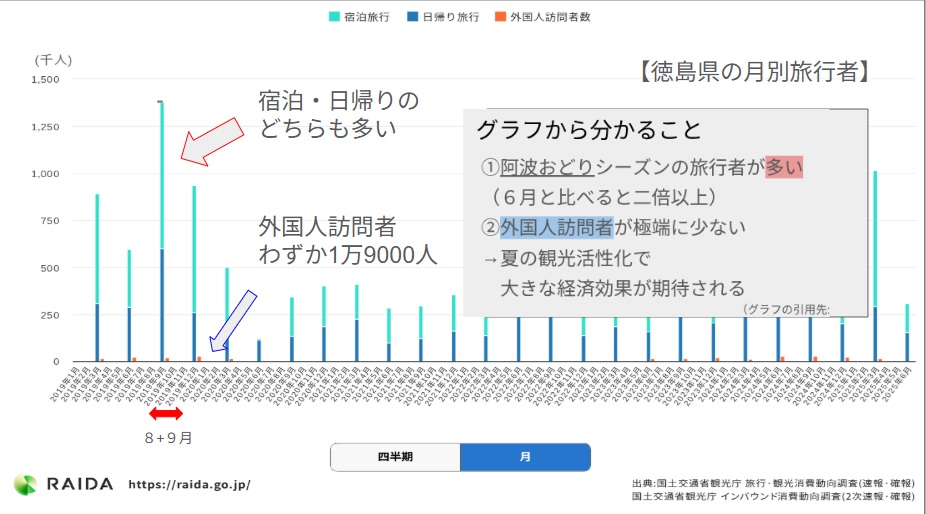Click the 【徳島県の月別旅行者】 title

[753, 71]
